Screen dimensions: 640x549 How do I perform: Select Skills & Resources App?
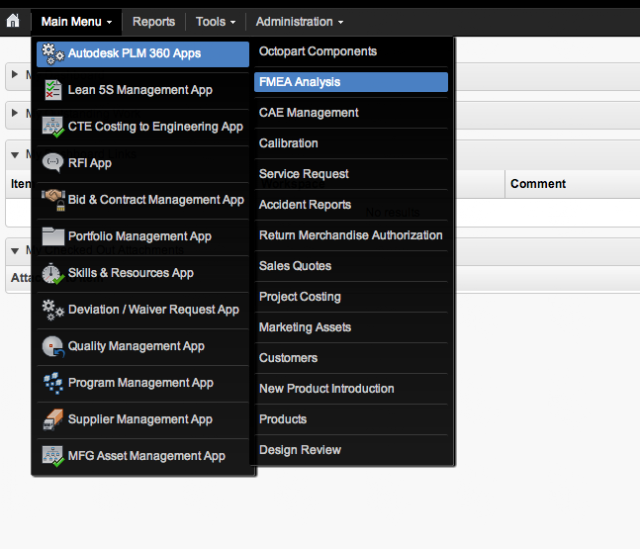tap(143, 273)
